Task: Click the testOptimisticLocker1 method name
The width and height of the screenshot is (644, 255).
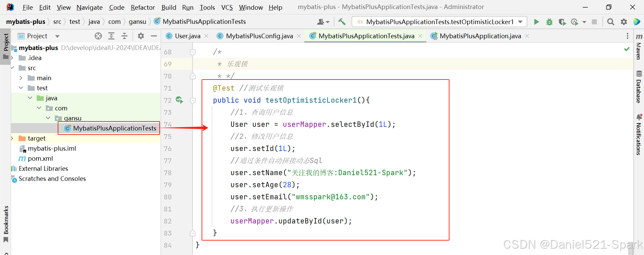Action: pyautogui.click(x=311, y=100)
